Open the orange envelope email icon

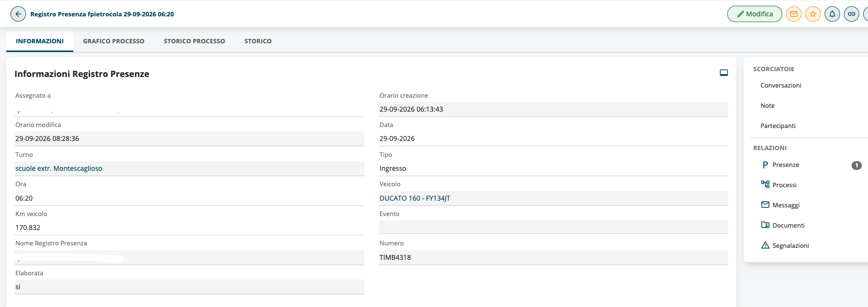click(x=794, y=14)
